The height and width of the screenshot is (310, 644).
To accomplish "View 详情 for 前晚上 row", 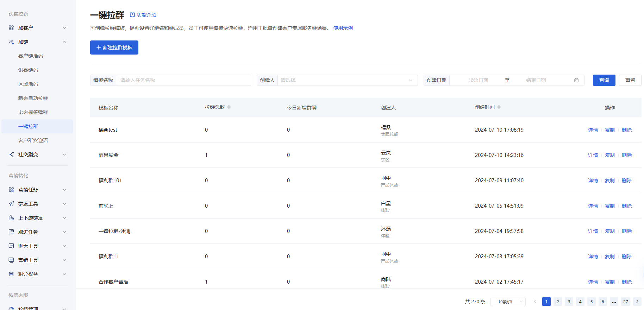I will click(593, 206).
